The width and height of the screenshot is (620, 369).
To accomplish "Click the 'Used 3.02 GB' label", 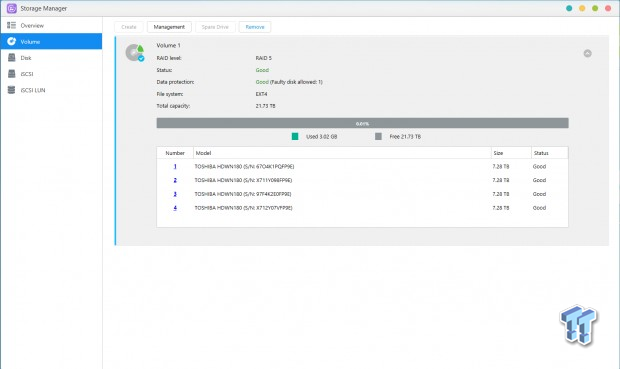I will tap(321, 136).
